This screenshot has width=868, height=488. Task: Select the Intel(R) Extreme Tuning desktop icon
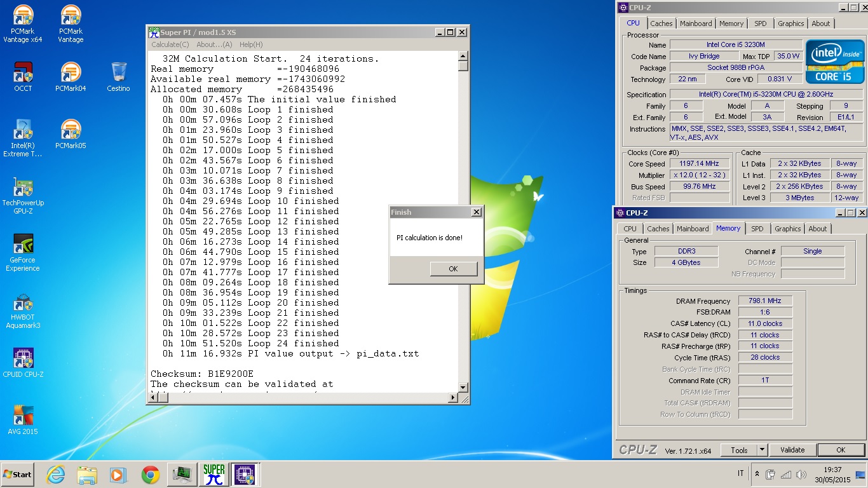point(23,138)
